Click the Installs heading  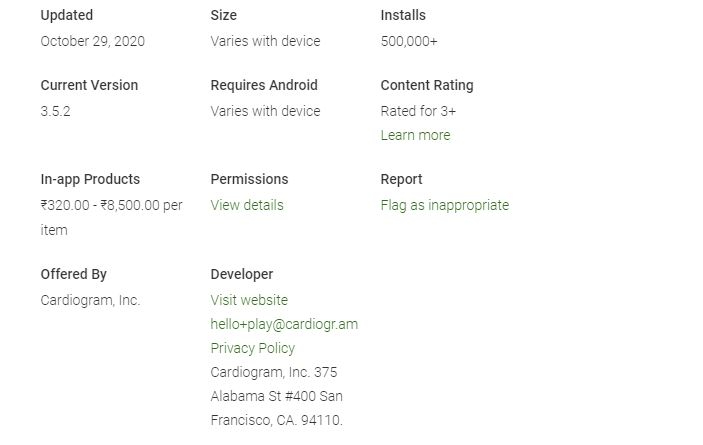click(x=403, y=15)
